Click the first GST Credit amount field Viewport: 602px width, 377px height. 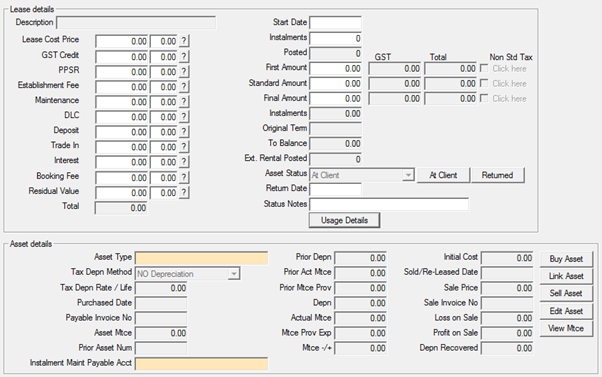point(121,56)
